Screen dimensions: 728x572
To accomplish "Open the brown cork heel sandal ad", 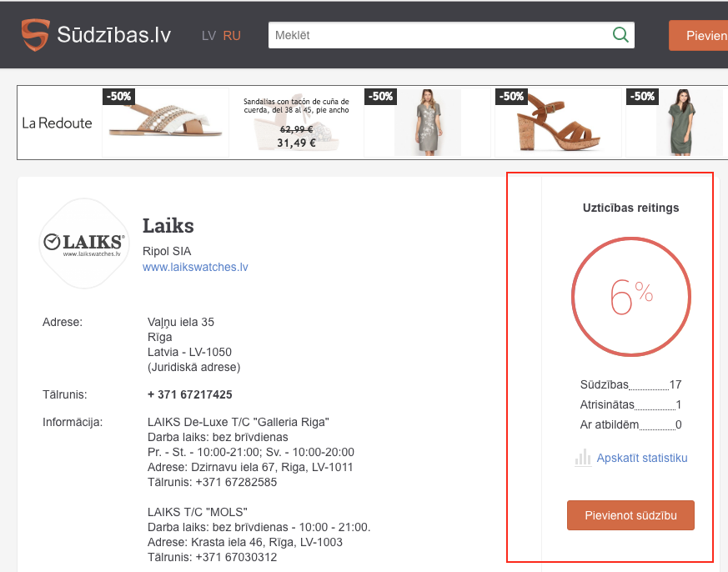I will click(558, 123).
